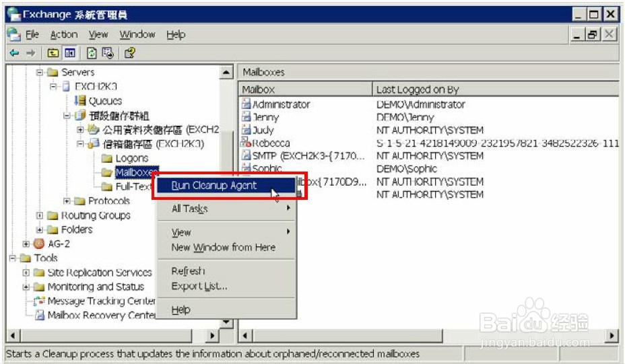Viewport: 625px width, 364px height.
Task: Sort by Last Logged on By column header
Action: (496, 89)
